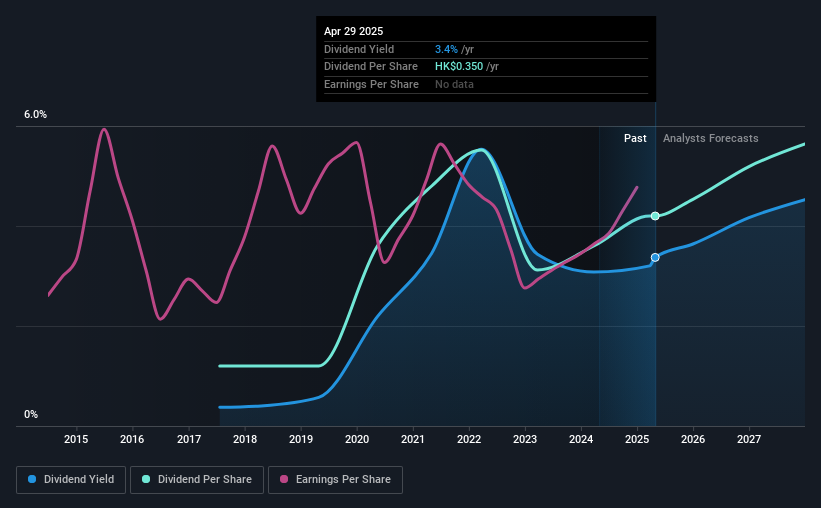Screen dimensions: 821x508
Task: Click the tooltip Earnings Per Share row label
Action: click(x=371, y=84)
